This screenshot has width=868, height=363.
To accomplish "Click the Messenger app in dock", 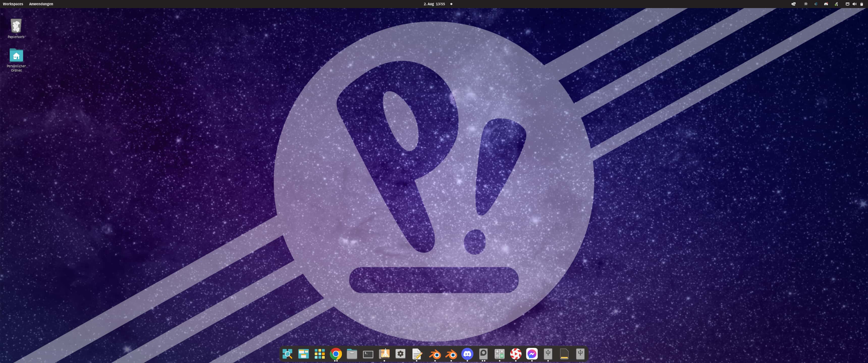I will tap(532, 354).
